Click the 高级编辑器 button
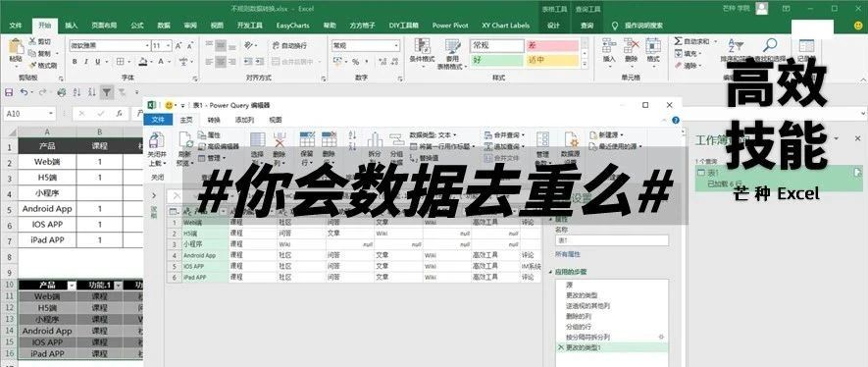The height and width of the screenshot is (367, 868). click(x=219, y=146)
